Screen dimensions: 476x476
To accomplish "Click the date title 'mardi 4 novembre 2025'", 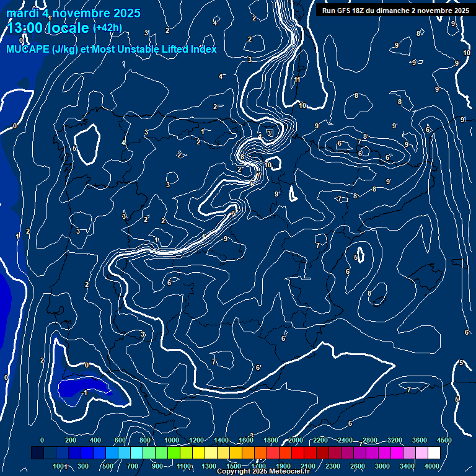I will click(x=74, y=13).
